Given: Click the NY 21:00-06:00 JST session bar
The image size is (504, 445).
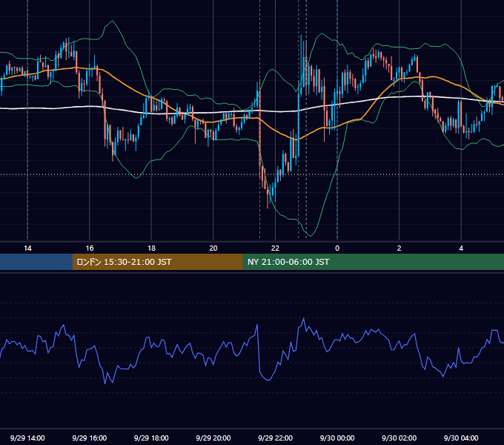Looking at the screenshot, I should [x=373, y=262].
